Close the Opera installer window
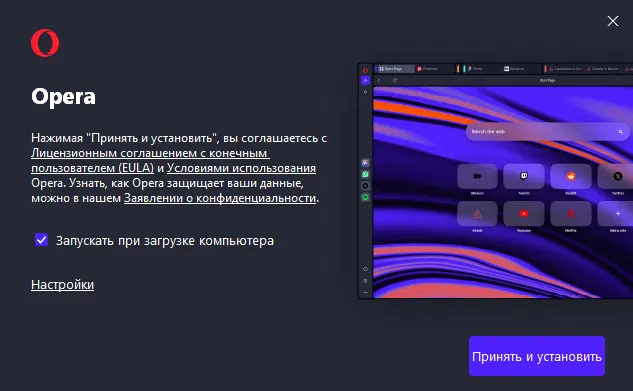Image resolution: width=633 pixels, height=391 pixels. click(613, 21)
